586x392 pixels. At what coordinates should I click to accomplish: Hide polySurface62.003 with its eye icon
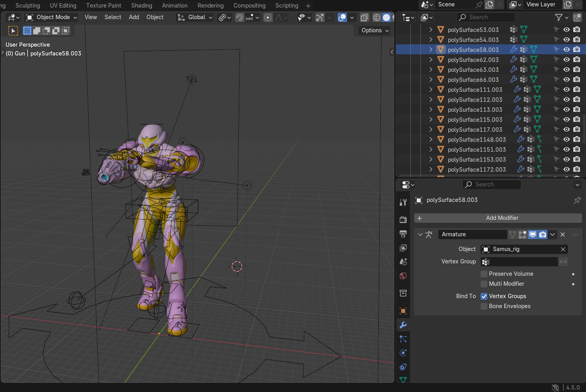point(566,59)
